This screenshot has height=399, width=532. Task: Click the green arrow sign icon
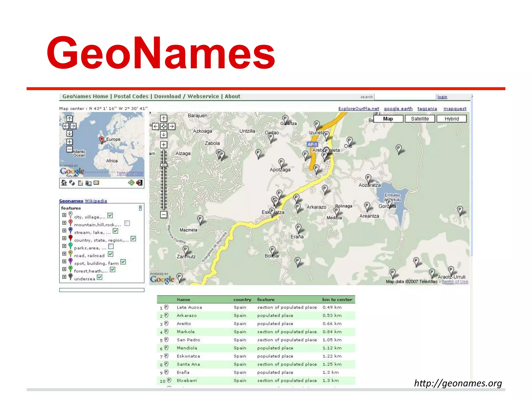click(x=131, y=183)
